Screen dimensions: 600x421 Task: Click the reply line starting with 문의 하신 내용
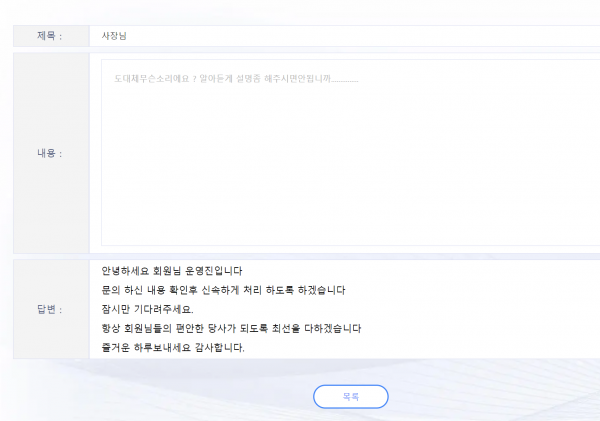pyautogui.click(x=223, y=290)
